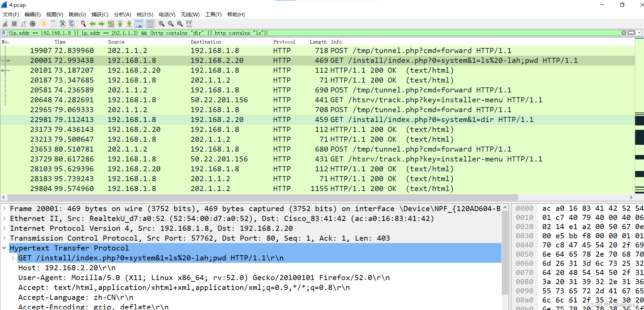Reset packet text to normal size

click(180, 24)
